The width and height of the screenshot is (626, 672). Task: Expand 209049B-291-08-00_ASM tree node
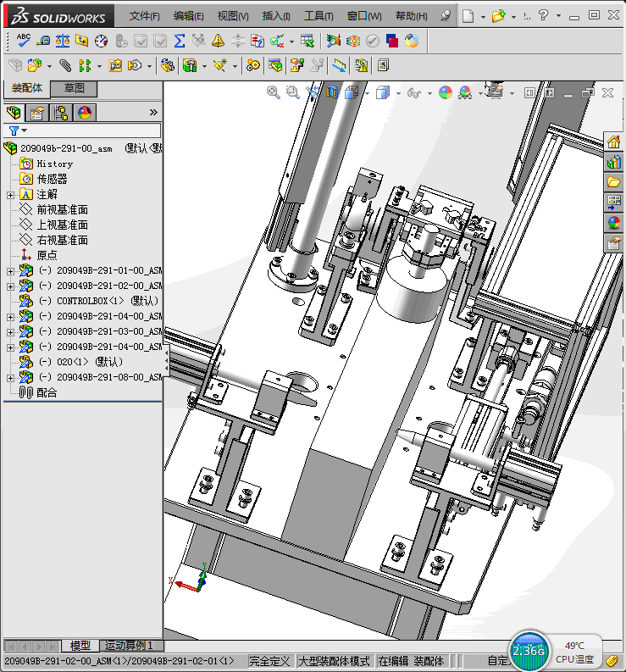(x=10, y=378)
